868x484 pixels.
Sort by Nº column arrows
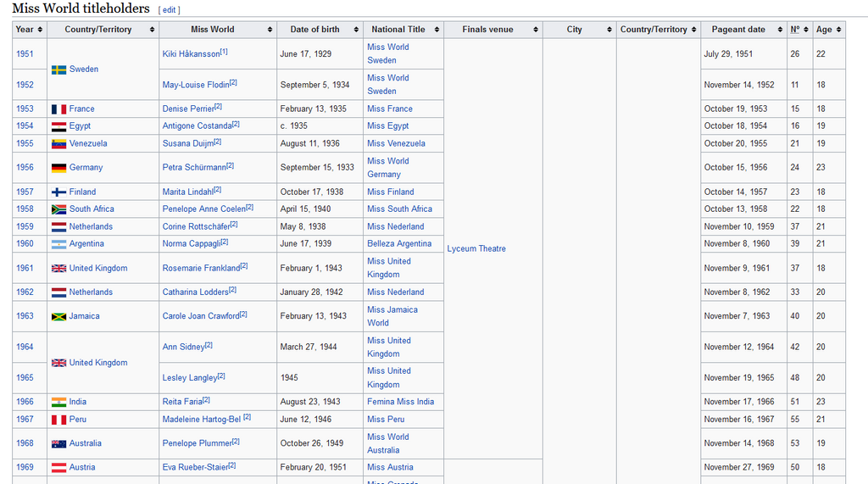[x=806, y=30]
